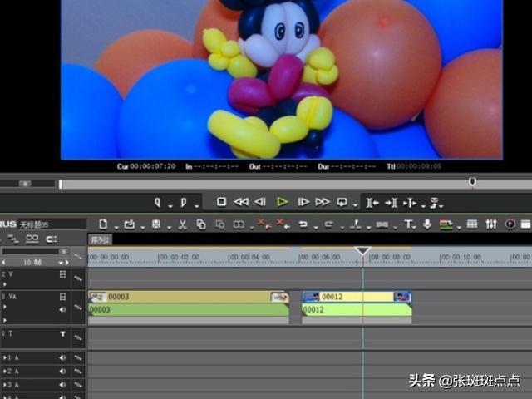Jump to previous edit point
The image size is (532, 399).
point(372,203)
